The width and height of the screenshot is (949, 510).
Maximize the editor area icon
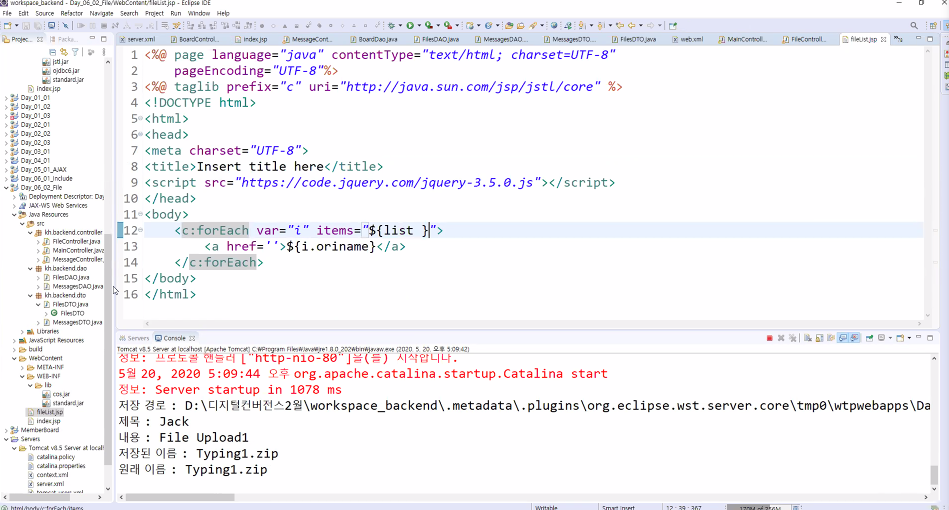[x=930, y=39]
